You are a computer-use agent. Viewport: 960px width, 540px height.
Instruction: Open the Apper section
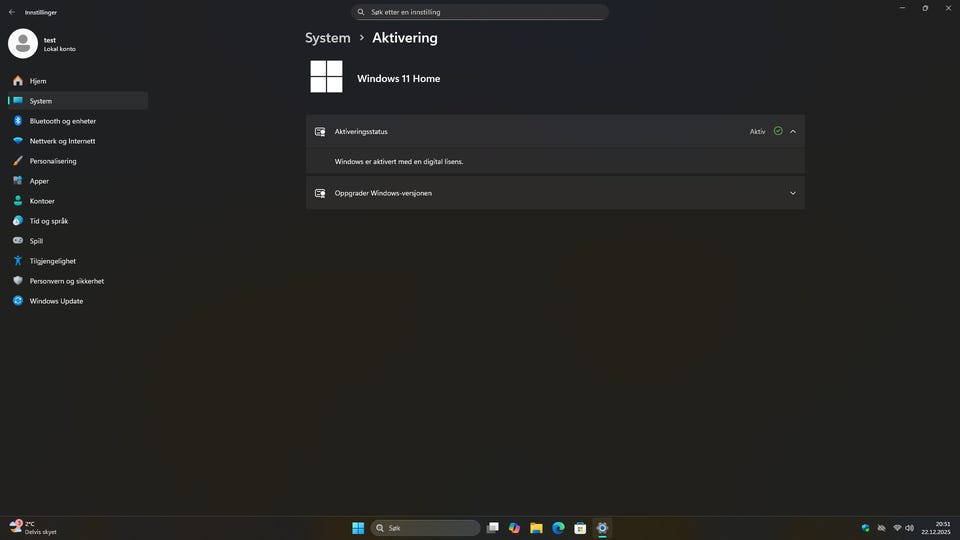78,181
